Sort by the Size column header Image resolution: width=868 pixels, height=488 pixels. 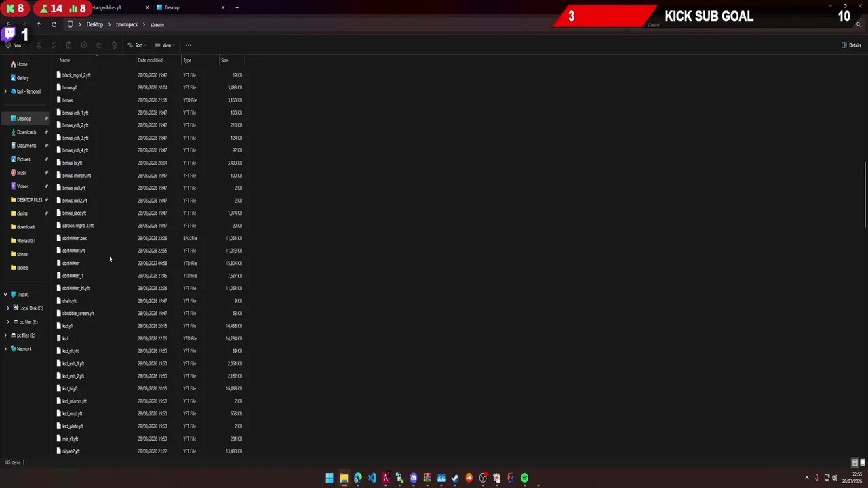224,60
